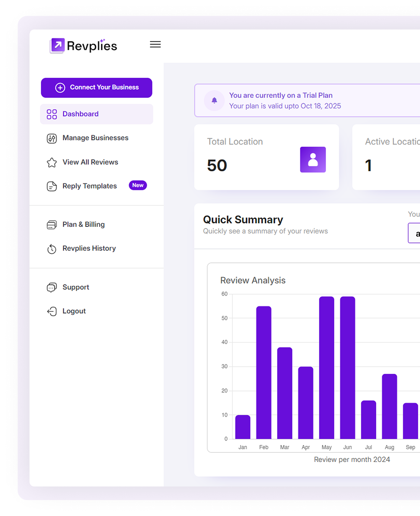Click the Connect Your Business button

point(97,88)
